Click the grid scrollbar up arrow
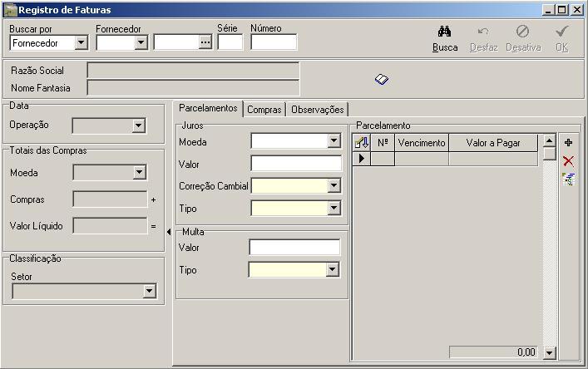The height and width of the screenshot is (369, 588). (x=549, y=140)
